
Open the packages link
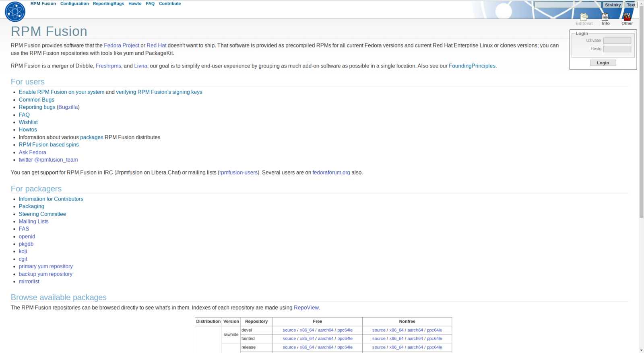pyautogui.click(x=92, y=137)
